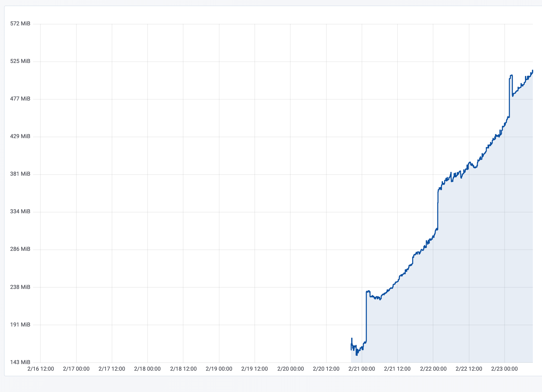
Task: Select the 2/20 12:00 time label
Action: coord(326,369)
